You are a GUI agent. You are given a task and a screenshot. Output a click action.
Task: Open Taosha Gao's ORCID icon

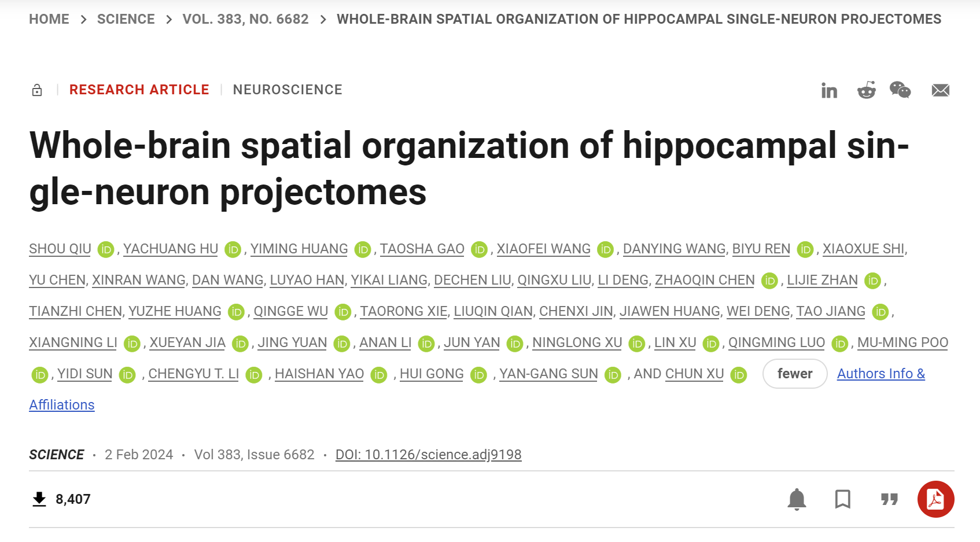479,249
